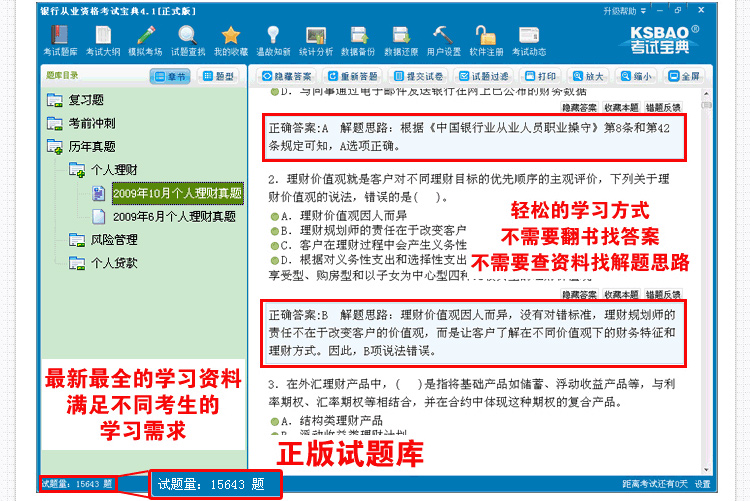Switch to 全屏 full screen mode
The height and width of the screenshot is (501, 750).
pos(684,76)
